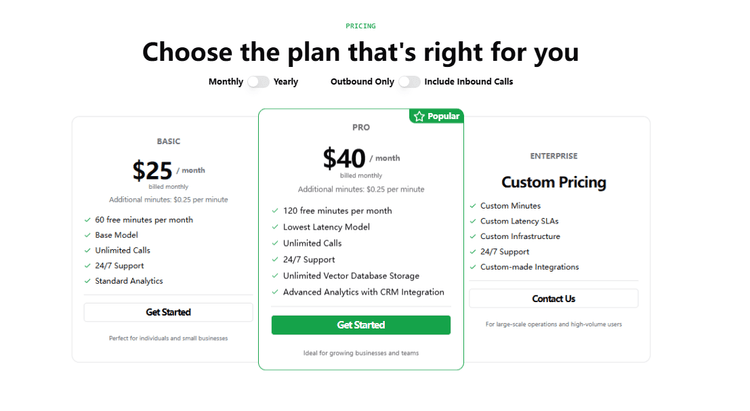The width and height of the screenshot is (750, 411).
Task: Choose the Outbound Only label
Action: (362, 82)
